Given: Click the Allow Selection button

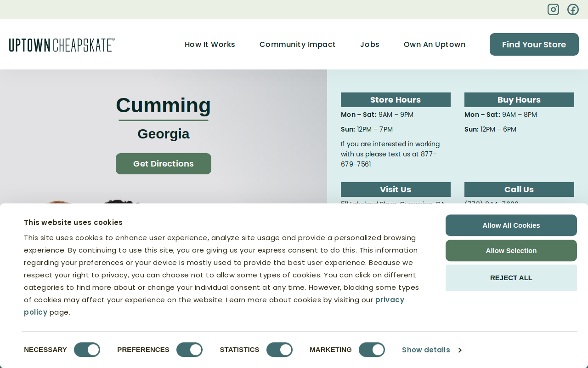Looking at the screenshot, I should pos(511,251).
